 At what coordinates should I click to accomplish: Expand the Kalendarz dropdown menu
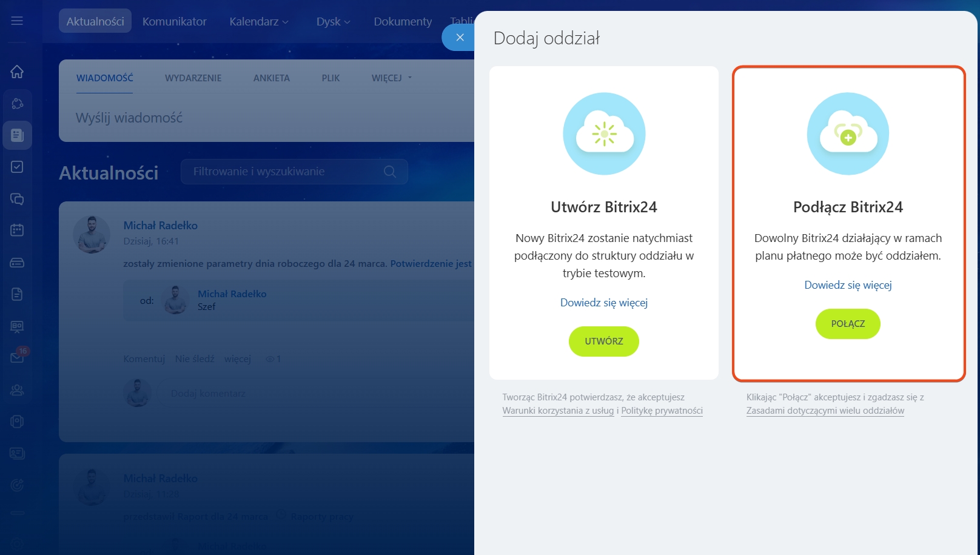[259, 22]
